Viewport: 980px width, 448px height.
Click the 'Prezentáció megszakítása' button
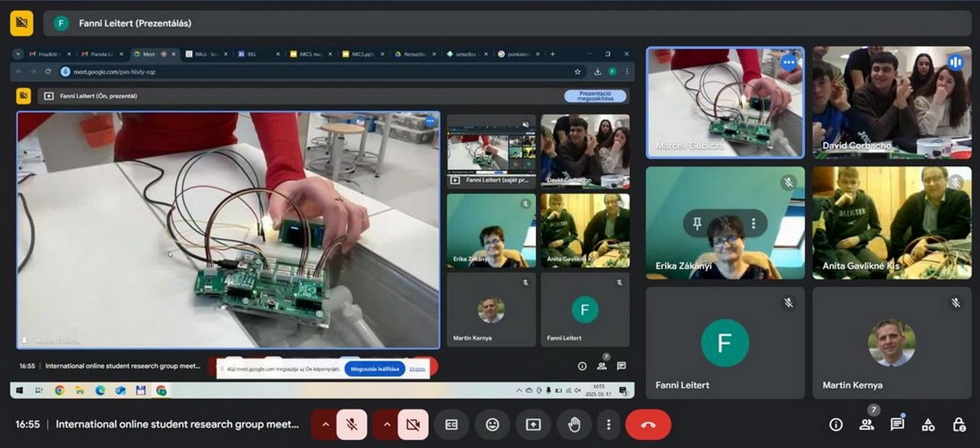pyautogui.click(x=595, y=96)
